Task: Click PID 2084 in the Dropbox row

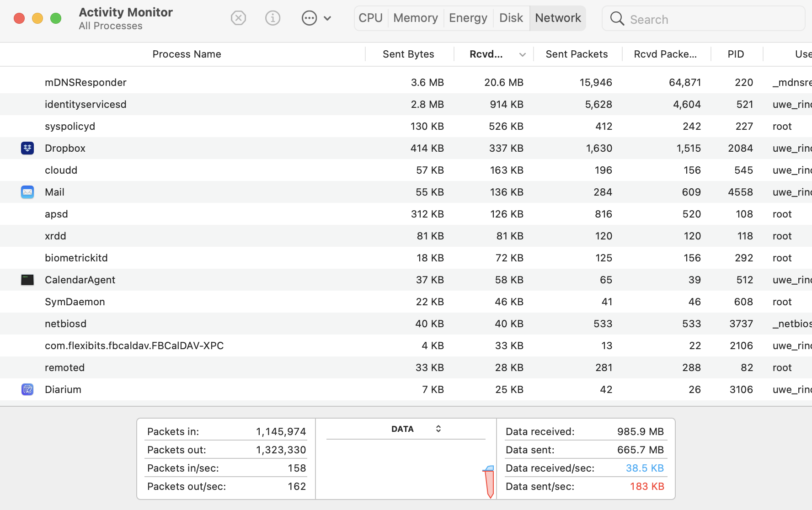Action: click(x=741, y=148)
